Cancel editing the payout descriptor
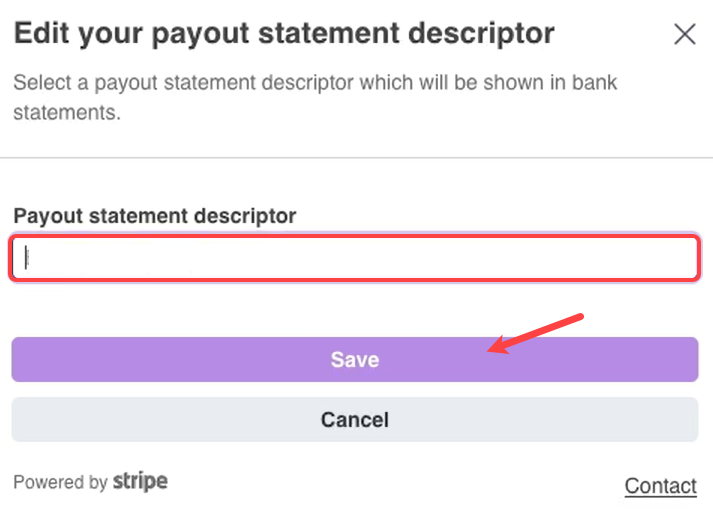Image resolution: width=713 pixels, height=519 pixels. [355, 420]
